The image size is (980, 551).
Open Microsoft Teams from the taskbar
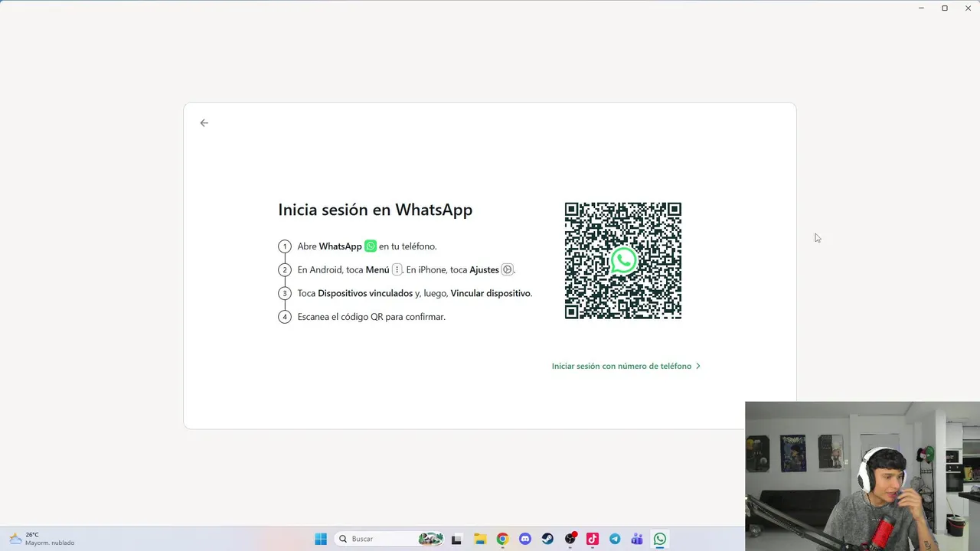pos(637,539)
